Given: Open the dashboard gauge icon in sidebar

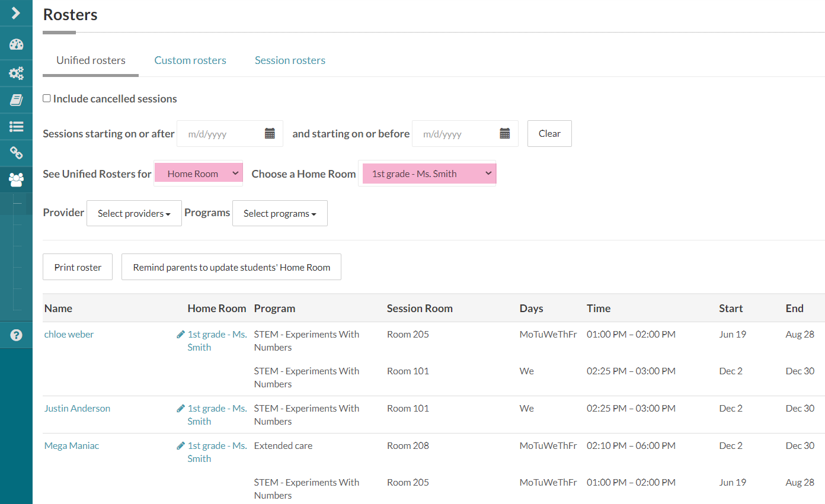Looking at the screenshot, I should (16, 44).
